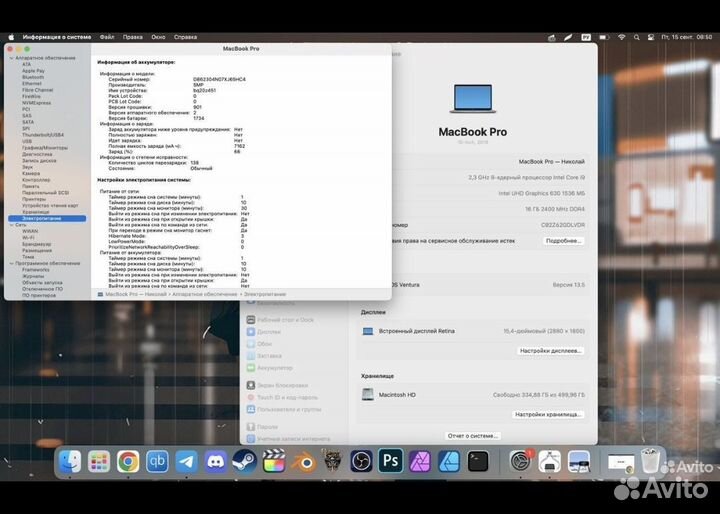Click the РУ input source indicator
Image resolution: width=720 pixels, height=514 pixels.
(586, 37)
